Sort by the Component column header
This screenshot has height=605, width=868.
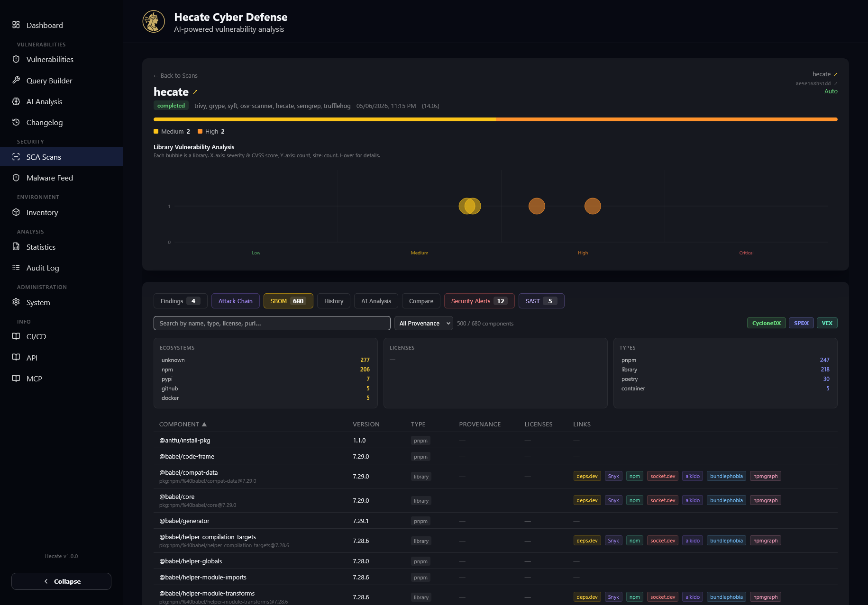[x=183, y=424]
